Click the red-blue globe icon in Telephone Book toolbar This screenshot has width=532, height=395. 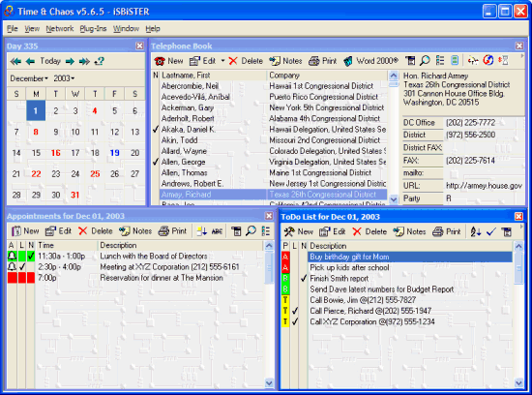click(x=488, y=61)
